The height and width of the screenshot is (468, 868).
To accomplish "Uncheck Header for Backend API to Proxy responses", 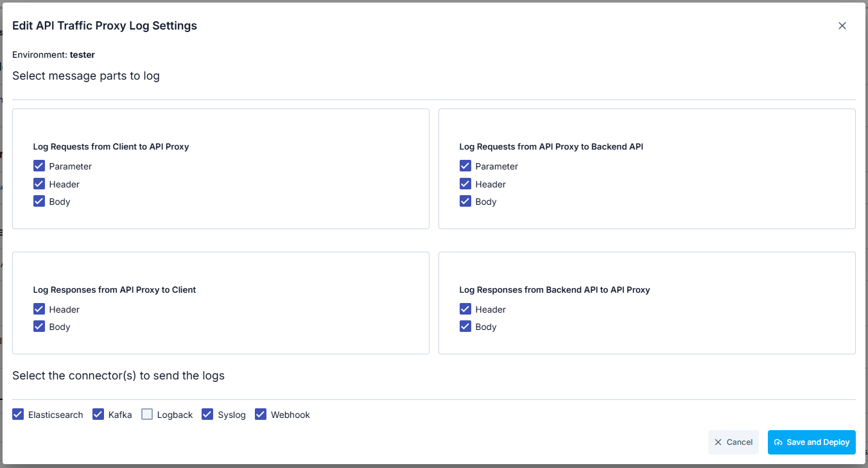I will [465, 309].
